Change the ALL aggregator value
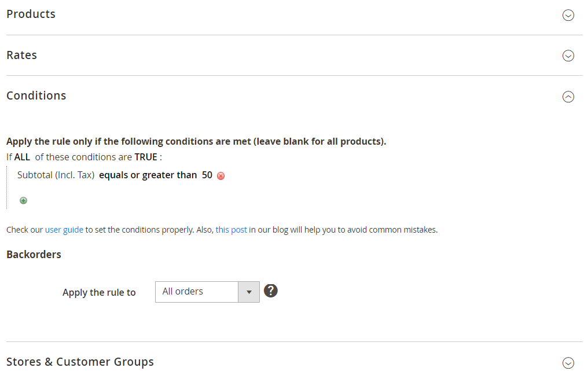 (22, 157)
